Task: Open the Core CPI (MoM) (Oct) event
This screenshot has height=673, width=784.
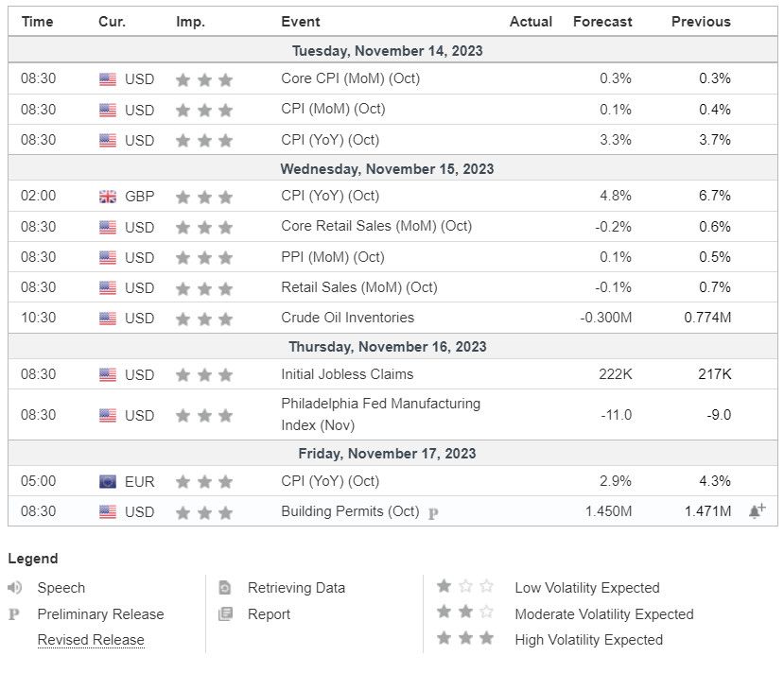Action: tap(350, 78)
